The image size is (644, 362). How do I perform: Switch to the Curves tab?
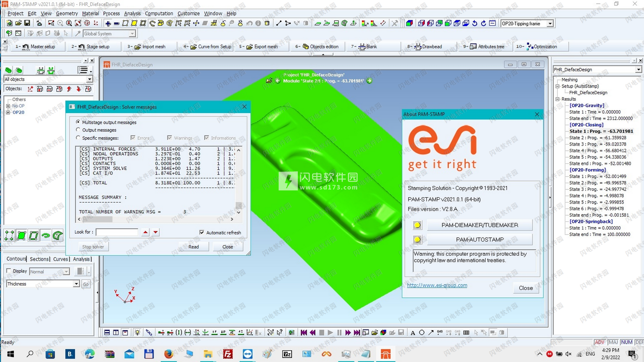point(60,259)
